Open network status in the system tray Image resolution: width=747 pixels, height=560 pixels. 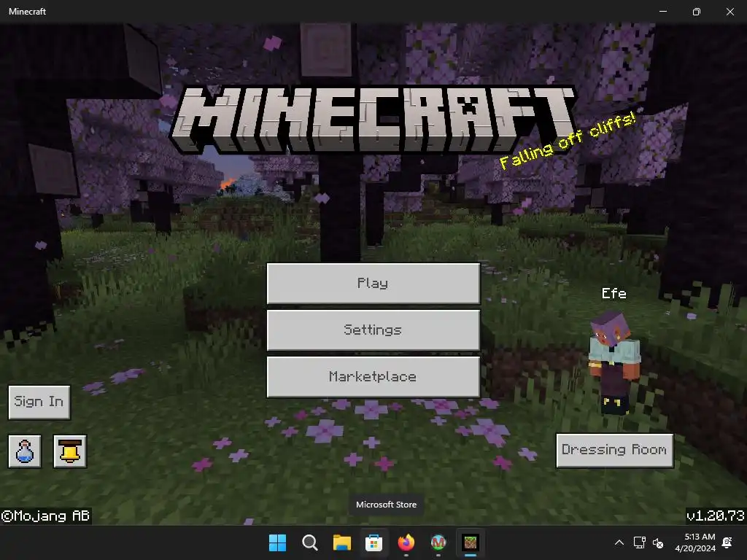tap(639, 542)
